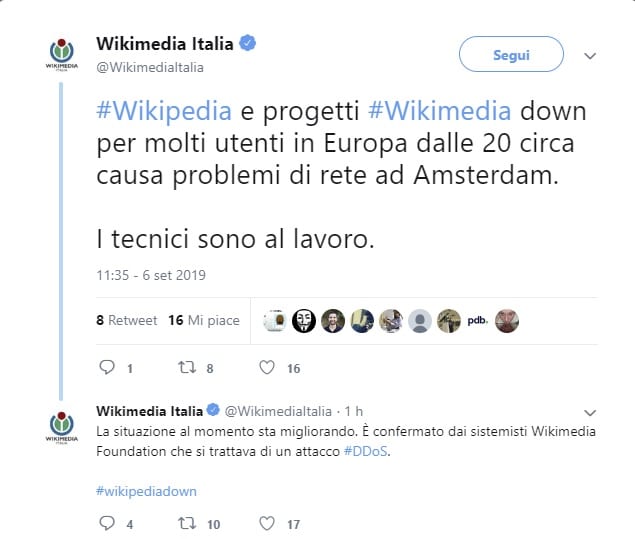Open the #DDoS hashtag link
Image resolution: width=635 pixels, height=539 pixels.
tap(366, 451)
